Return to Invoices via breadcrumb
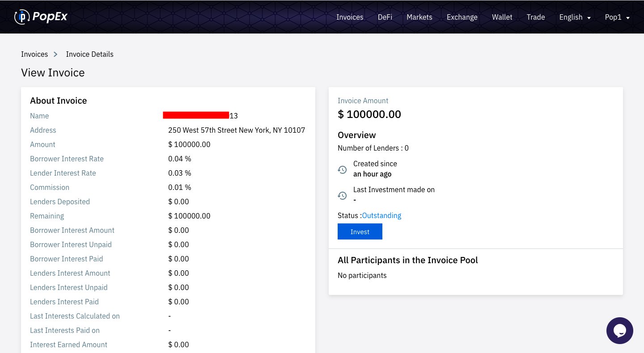The image size is (644, 353). (34, 54)
